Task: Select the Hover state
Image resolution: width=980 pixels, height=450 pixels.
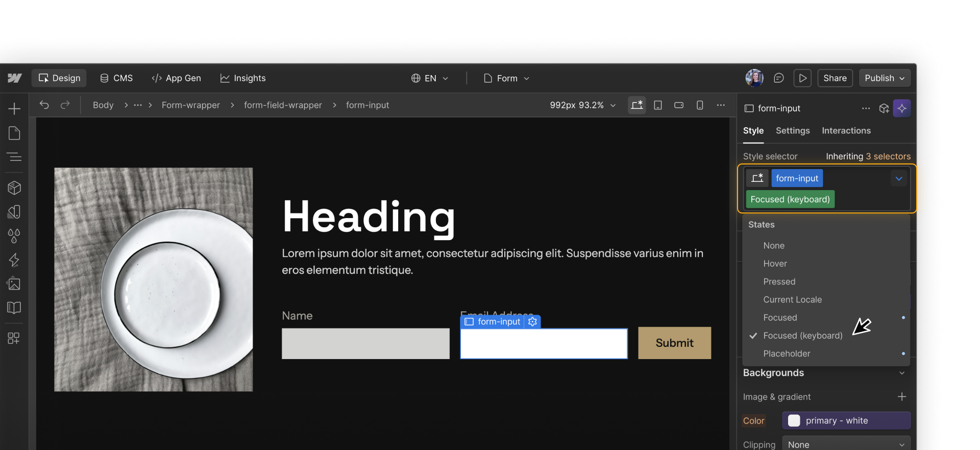Action: coord(826,264)
